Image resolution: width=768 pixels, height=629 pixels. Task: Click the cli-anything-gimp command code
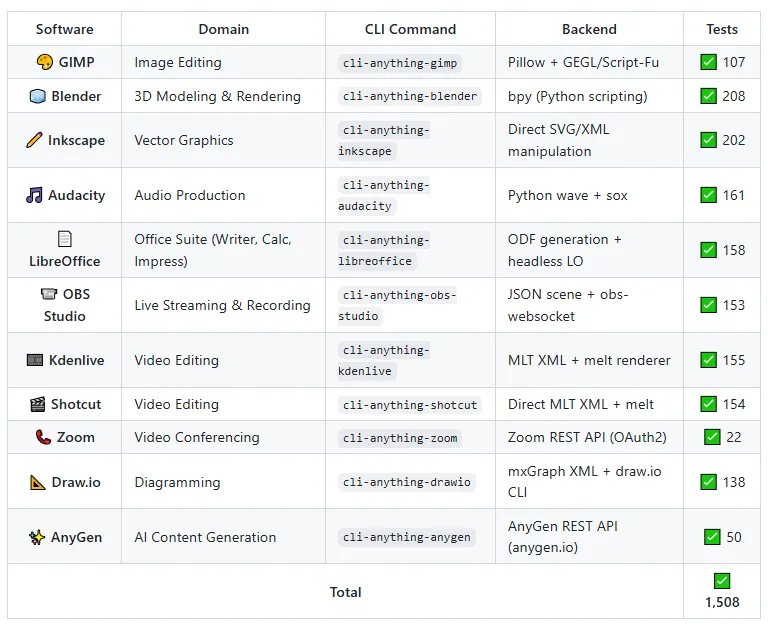(x=400, y=63)
